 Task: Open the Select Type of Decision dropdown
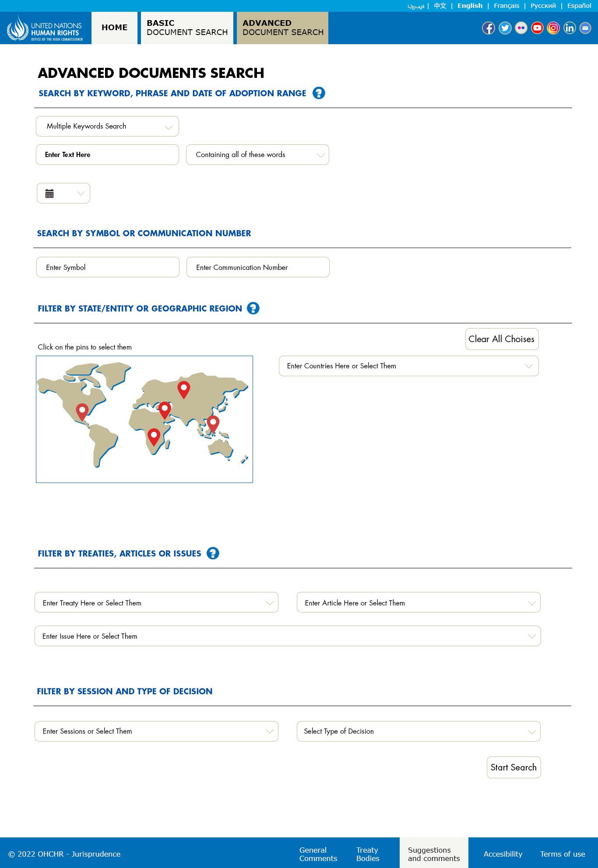click(419, 731)
